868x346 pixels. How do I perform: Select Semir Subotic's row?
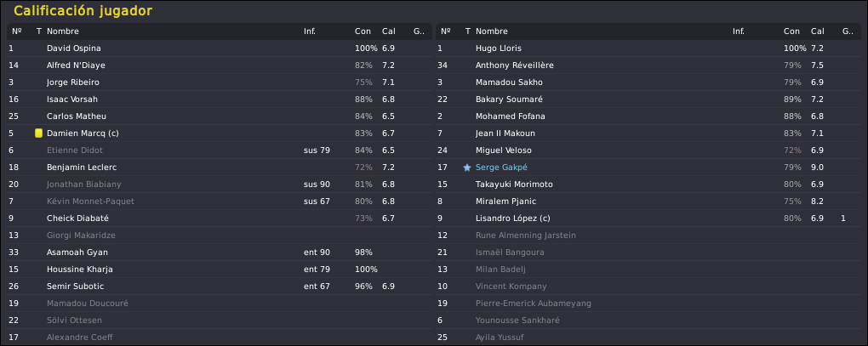coord(220,286)
